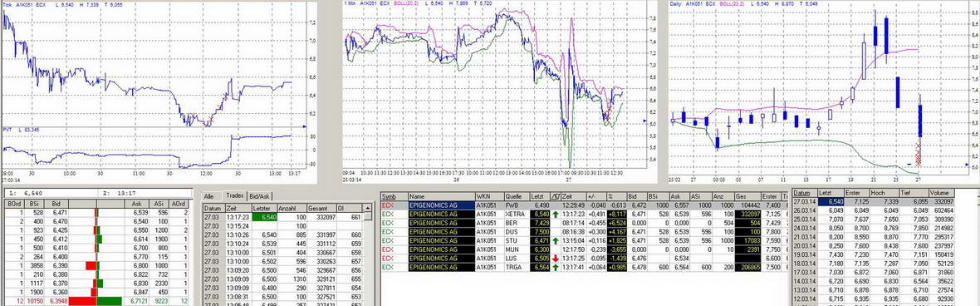
Task: Select the Trades tab
Action: [234, 196]
